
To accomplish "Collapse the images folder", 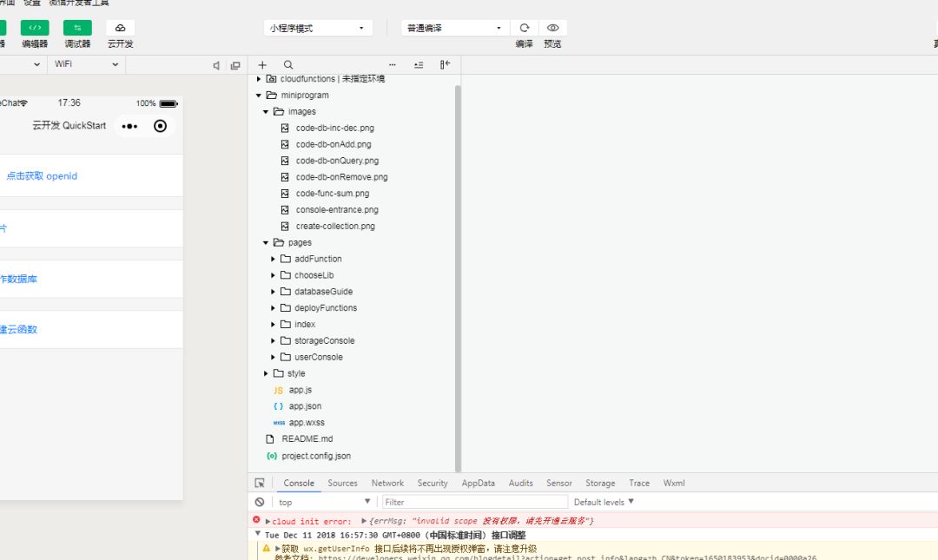I will pos(266,112).
